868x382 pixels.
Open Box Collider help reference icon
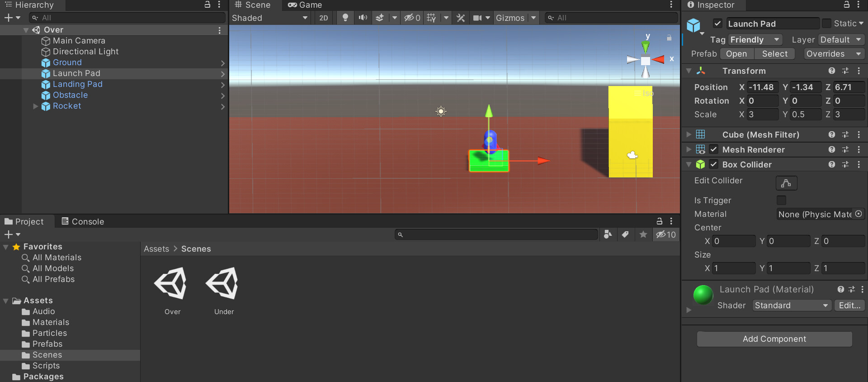pyautogui.click(x=831, y=165)
